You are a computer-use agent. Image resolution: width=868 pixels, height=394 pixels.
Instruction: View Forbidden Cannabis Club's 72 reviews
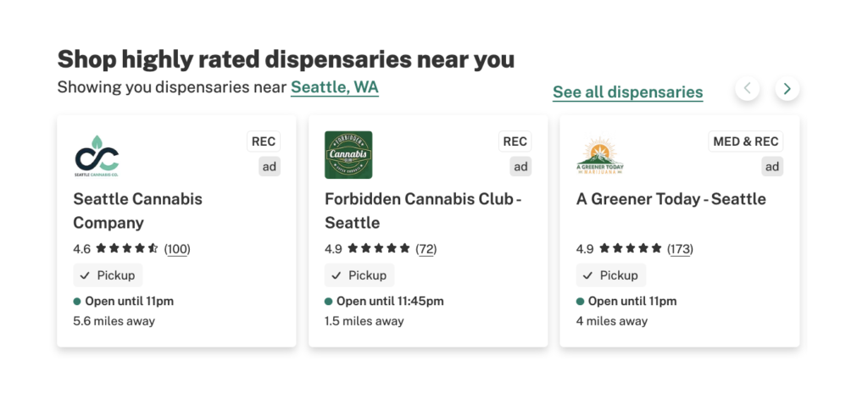pos(426,249)
